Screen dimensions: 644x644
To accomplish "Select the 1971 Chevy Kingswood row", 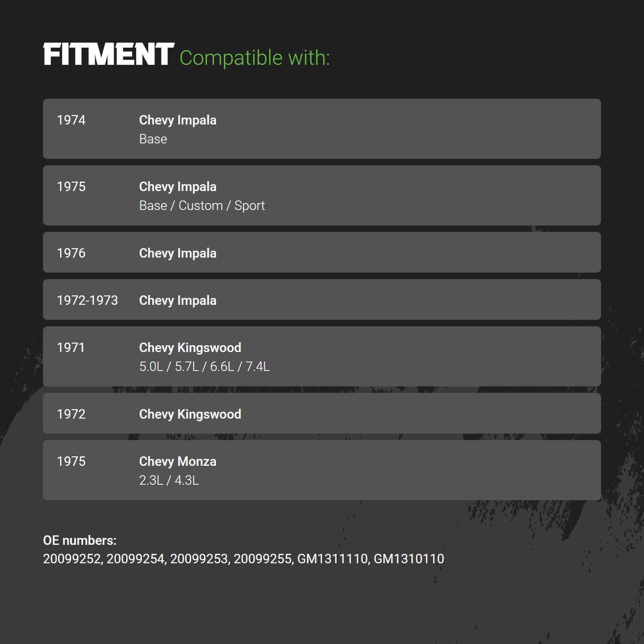I will click(x=322, y=356).
